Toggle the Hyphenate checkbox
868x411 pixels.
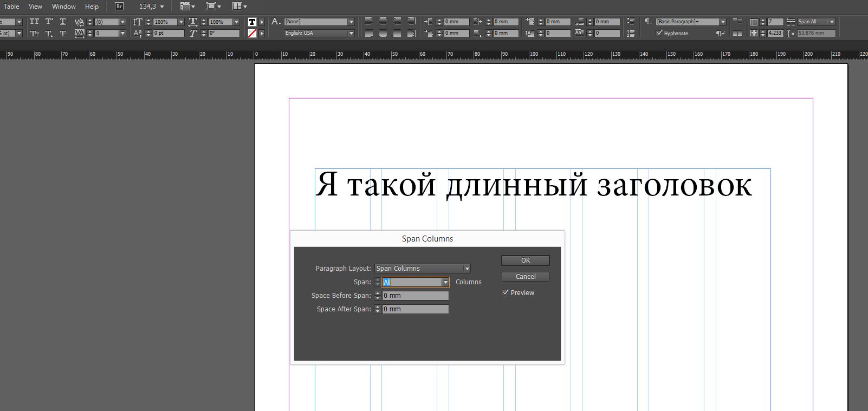659,33
